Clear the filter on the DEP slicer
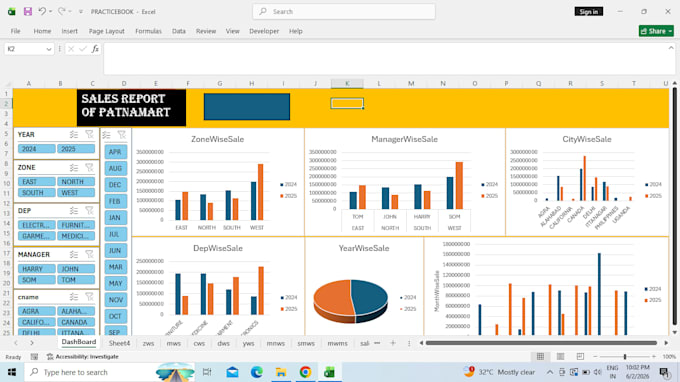Image resolution: width=680 pixels, height=382 pixels. coord(89,211)
